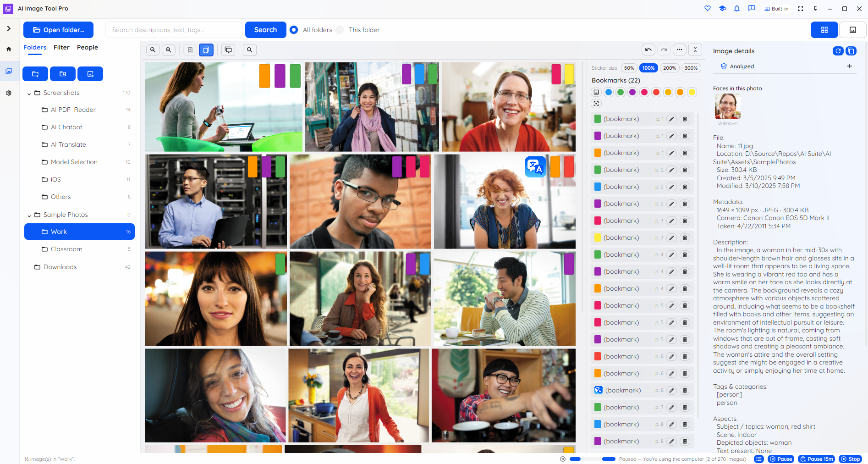The width and height of the screenshot is (868, 464).
Task: Click the feedback message icon in the title bar
Action: coord(752,8)
